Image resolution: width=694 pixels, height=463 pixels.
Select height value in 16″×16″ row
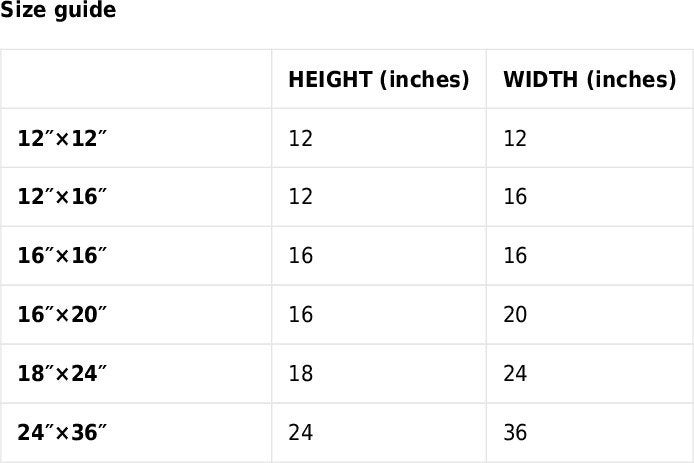(301, 255)
